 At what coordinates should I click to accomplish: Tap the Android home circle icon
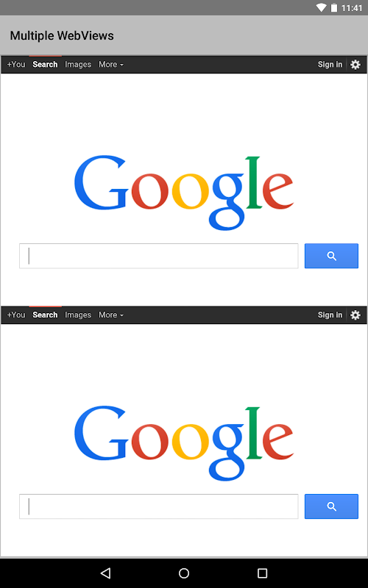pos(184,573)
